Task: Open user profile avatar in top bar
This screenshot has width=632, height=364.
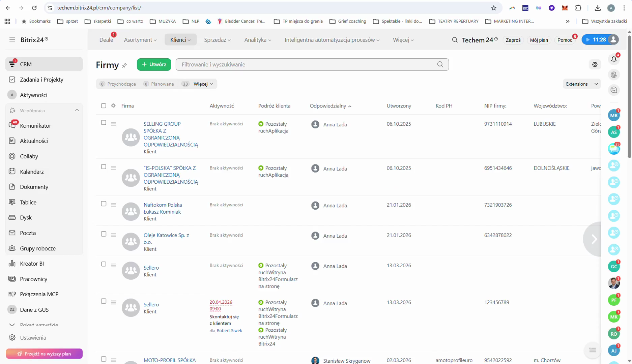Action: click(613, 39)
